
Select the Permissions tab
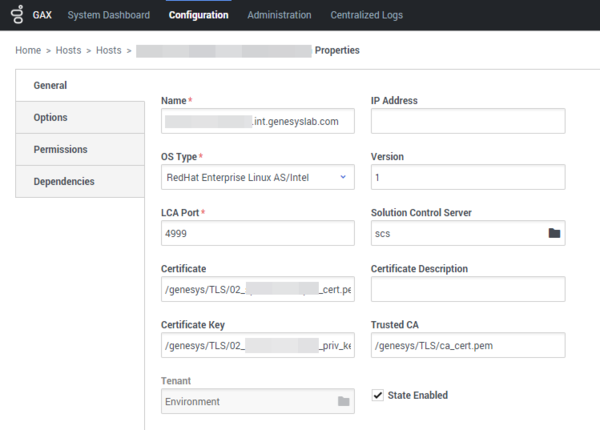click(x=60, y=150)
